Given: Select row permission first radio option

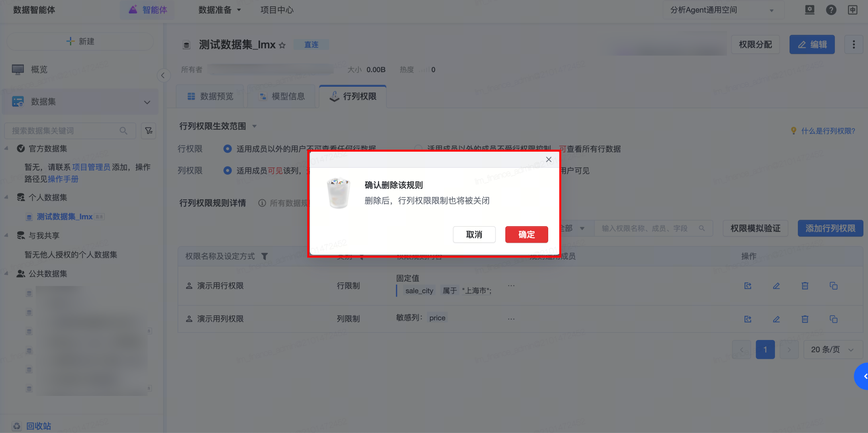Looking at the screenshot, I should click(227, 149).
